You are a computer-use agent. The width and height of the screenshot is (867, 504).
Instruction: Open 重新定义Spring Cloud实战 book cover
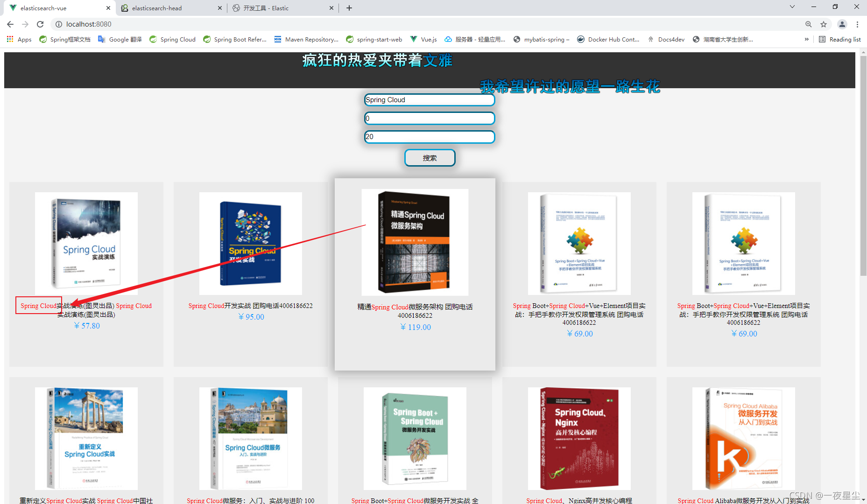[x=86, y=438]
